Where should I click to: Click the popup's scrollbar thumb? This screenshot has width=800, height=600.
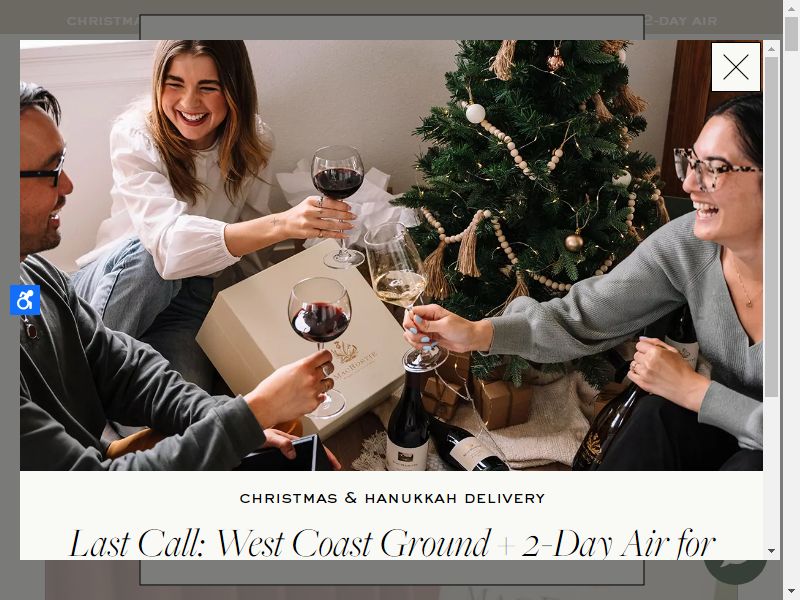coord(771,227)
